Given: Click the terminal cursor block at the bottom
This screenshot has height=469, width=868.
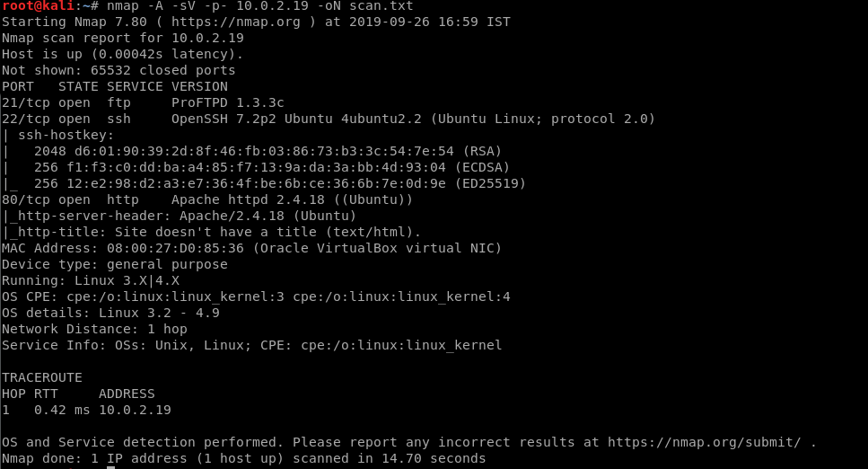Looking at the screenshot, I should coord(110,467).
